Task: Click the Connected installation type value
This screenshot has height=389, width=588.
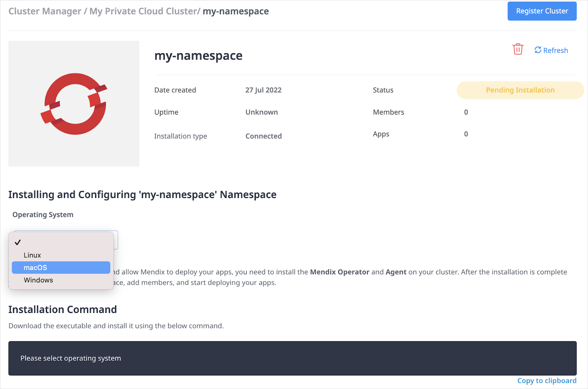Action: coord(263,136)
